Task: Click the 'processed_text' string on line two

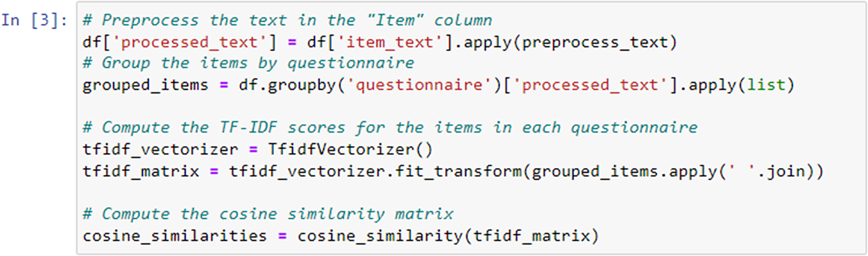Action: [190, 43]
